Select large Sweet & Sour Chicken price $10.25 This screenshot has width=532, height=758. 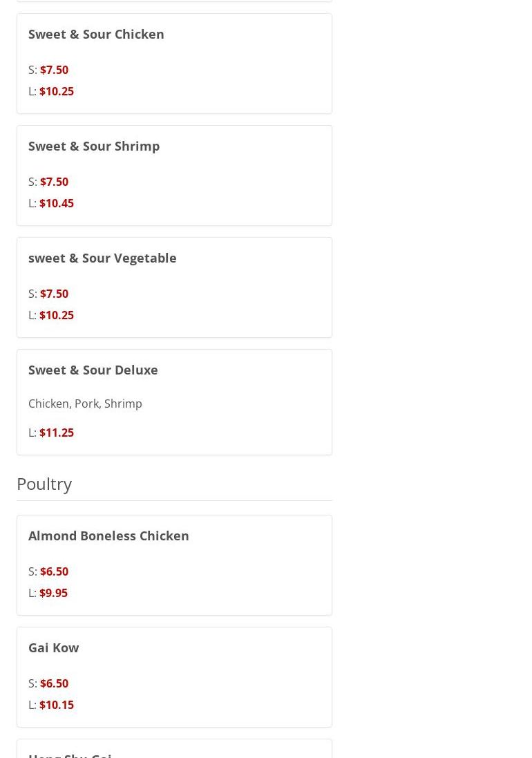(x=56, y=91)
